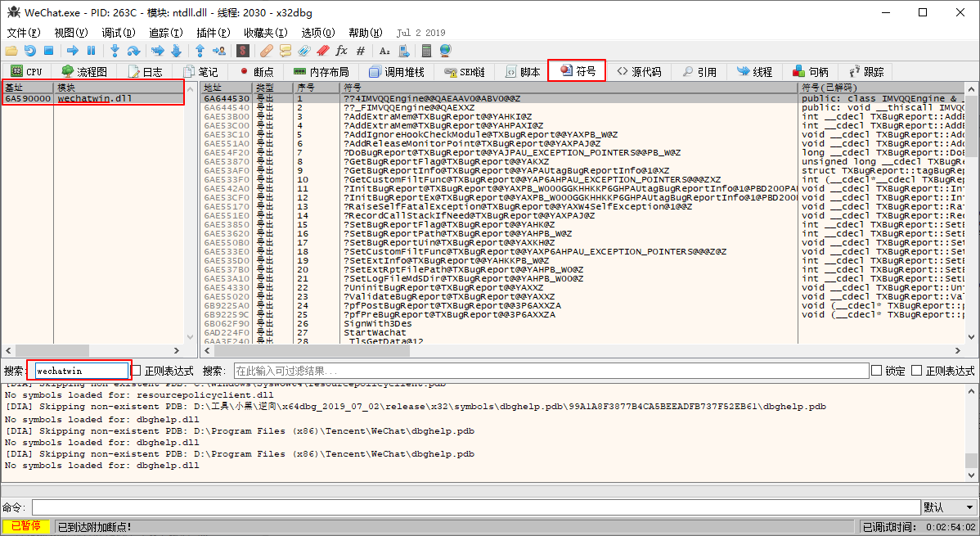
Task: Open the calculator icon in toolbar
Action: click(x=426, y=51)
